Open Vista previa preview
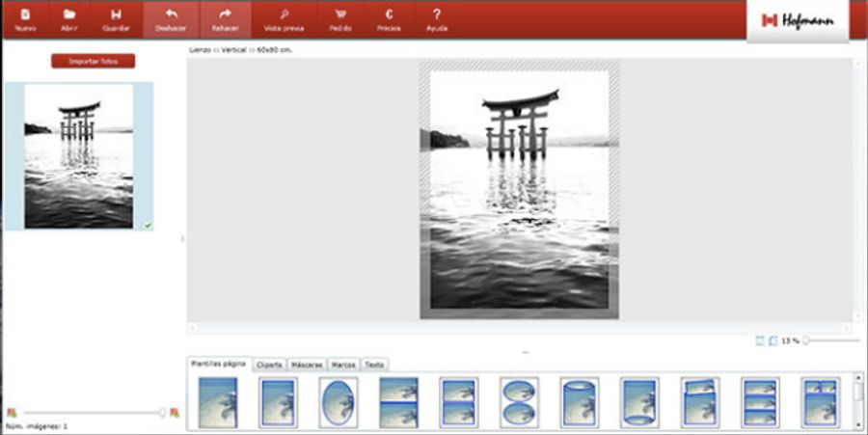The height and width of the screenshot is (435, 868). pos(284,18)
